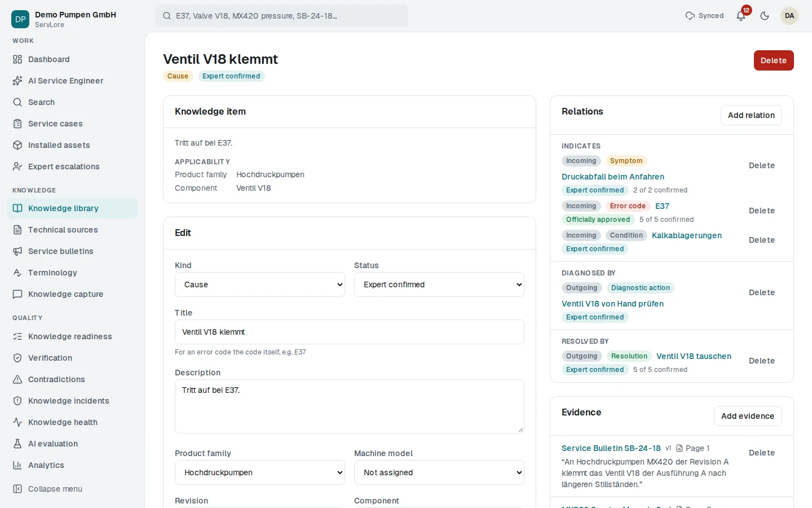812x508 pixels.
Task: Click the Description text area
Action: [350, 406]
